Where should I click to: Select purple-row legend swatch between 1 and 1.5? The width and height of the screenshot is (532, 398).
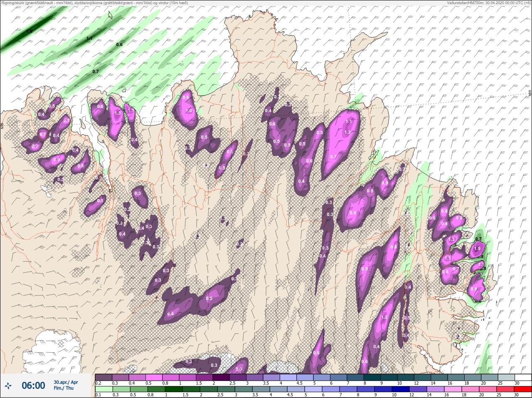188,377
